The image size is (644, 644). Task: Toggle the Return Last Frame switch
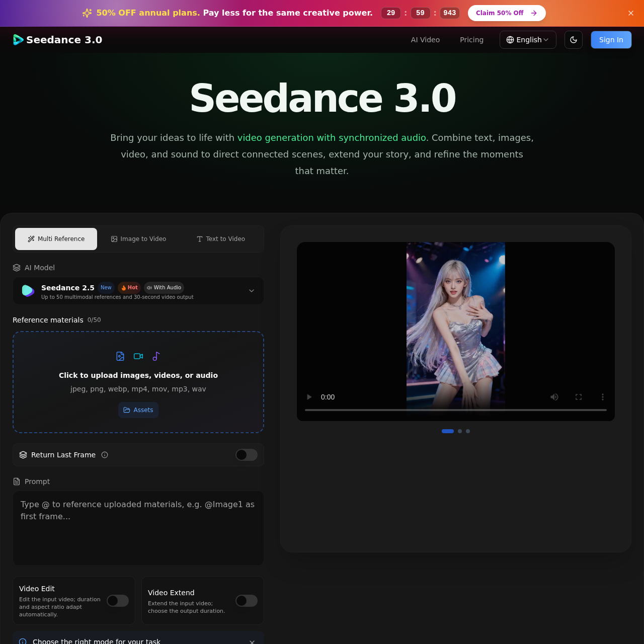point(247,455)
